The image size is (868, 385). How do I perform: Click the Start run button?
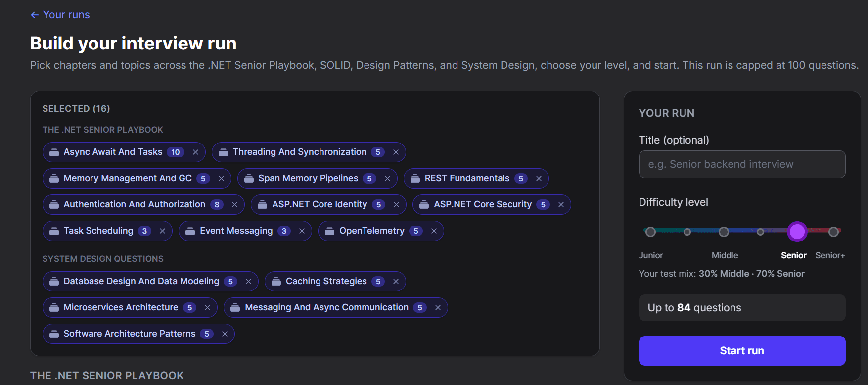tap(742, 351)
